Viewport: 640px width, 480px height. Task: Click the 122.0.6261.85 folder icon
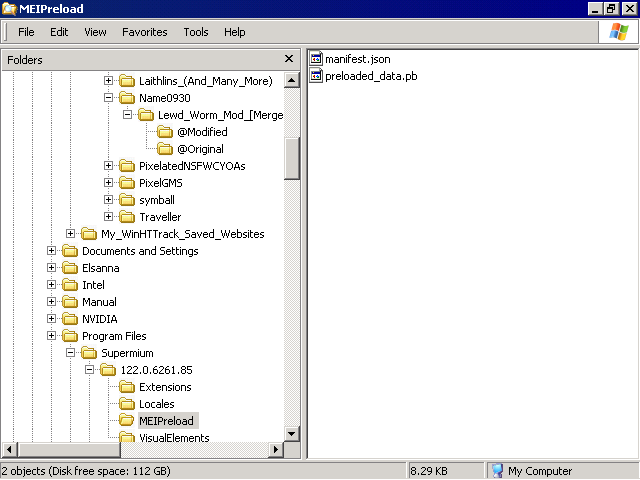(108, 370)
